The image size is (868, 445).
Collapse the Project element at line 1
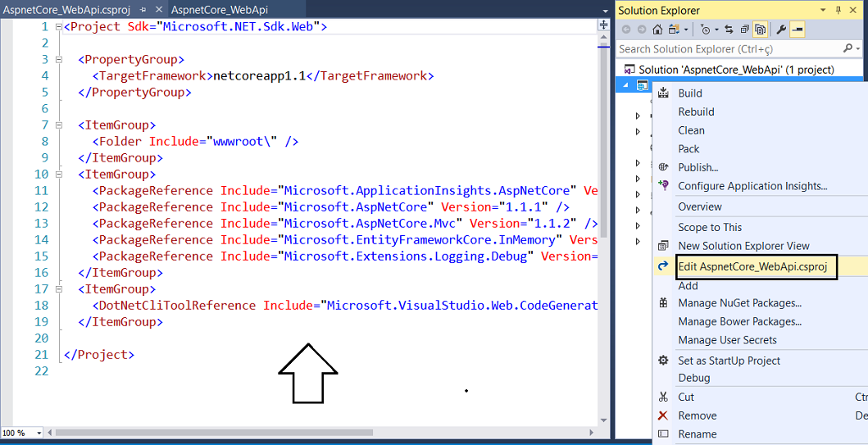[x=59, y=26]
